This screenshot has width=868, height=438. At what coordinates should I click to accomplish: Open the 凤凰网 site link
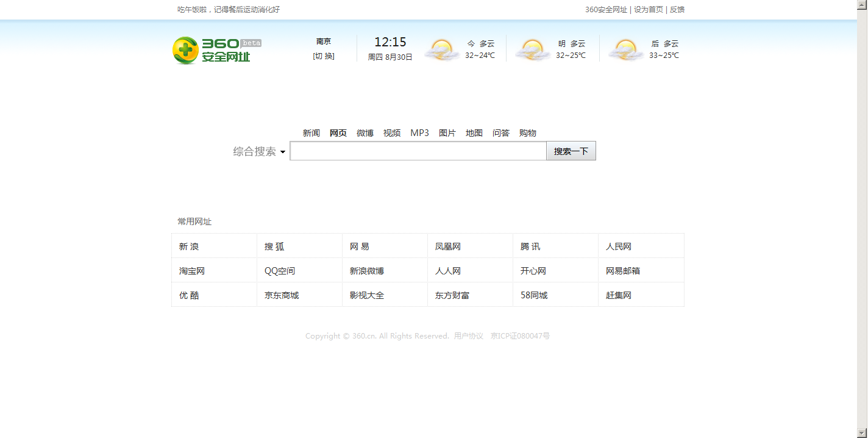[x=448, y=246]
